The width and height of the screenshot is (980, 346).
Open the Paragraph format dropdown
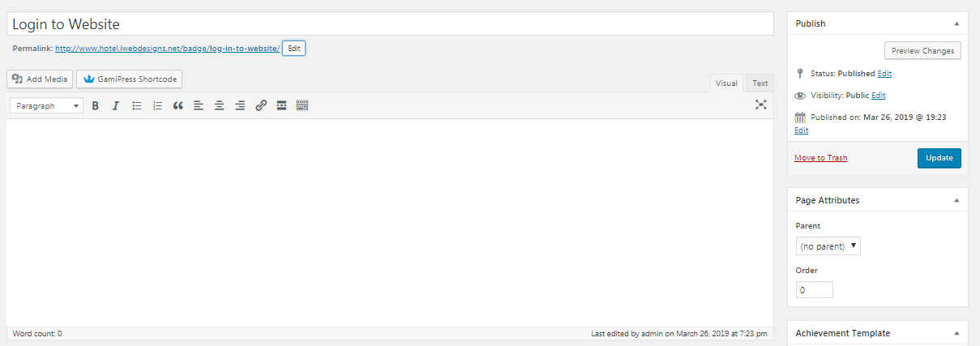(46, 105)
